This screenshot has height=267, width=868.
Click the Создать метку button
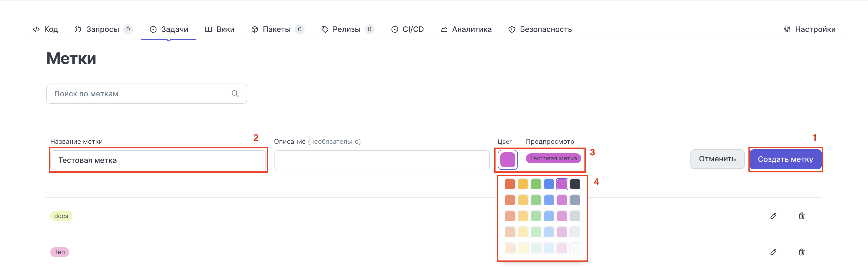pyautogui.click(x=785, y=159)
